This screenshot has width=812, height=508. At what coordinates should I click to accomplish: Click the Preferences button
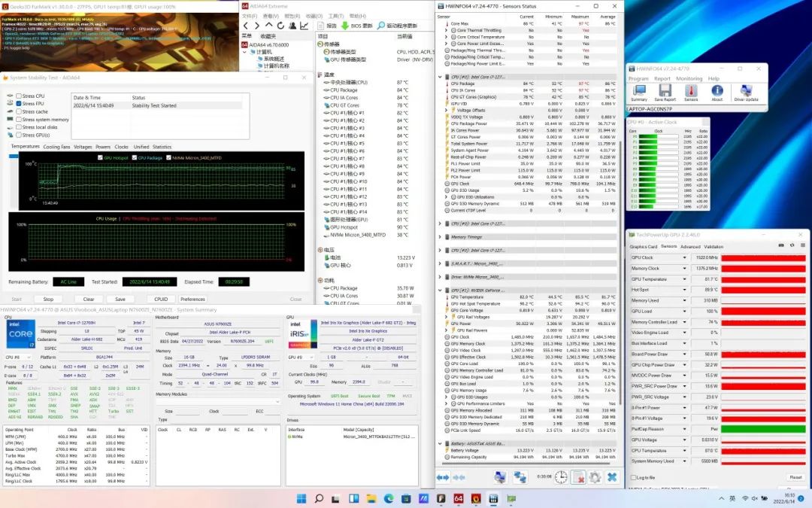point(192,299)
